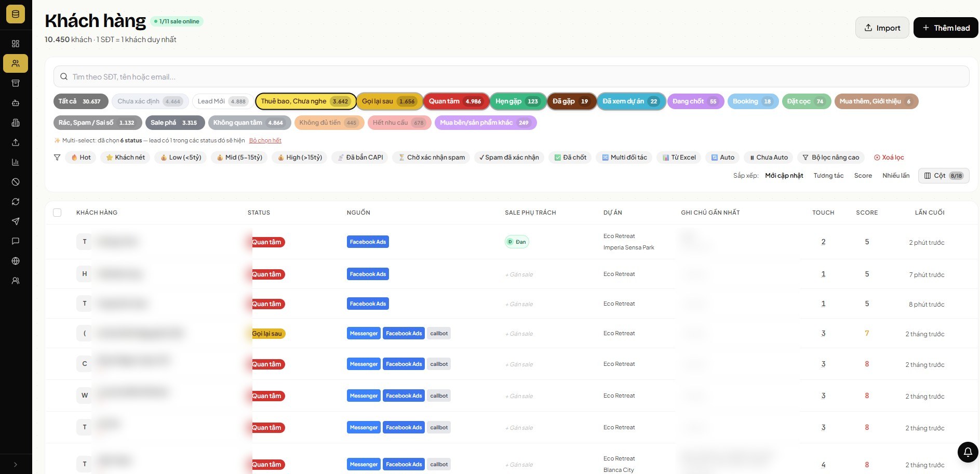This screenshot has width=980, height=474.
Task: Open the sync arrows icon in sidebar
Action: (16, 202)
